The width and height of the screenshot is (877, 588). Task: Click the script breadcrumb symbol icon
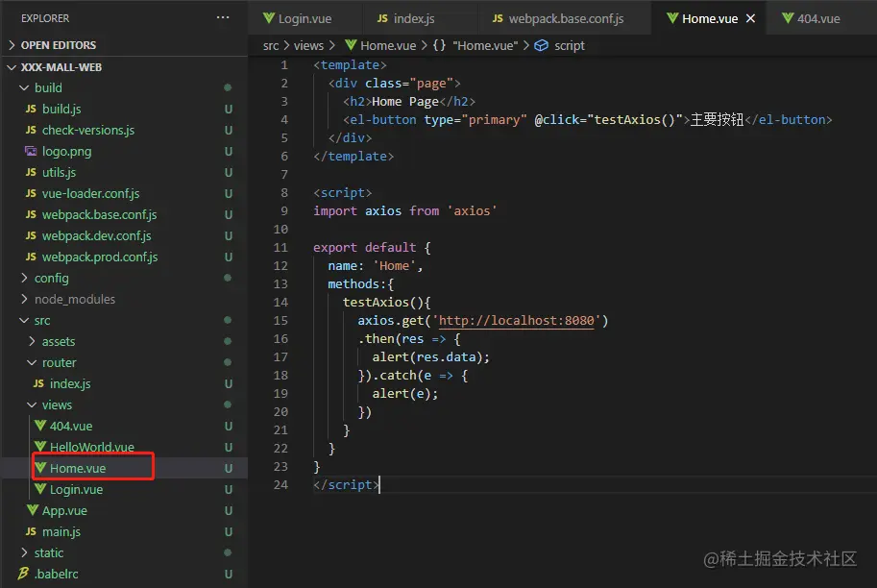click(x=542, y=45)
